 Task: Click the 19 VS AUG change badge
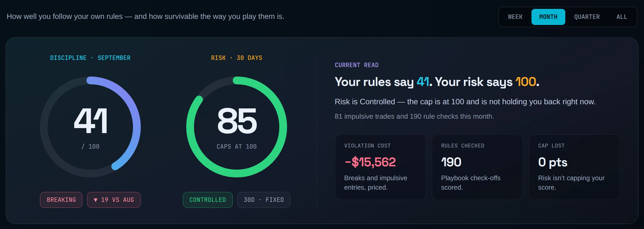[x=114, y=200]
